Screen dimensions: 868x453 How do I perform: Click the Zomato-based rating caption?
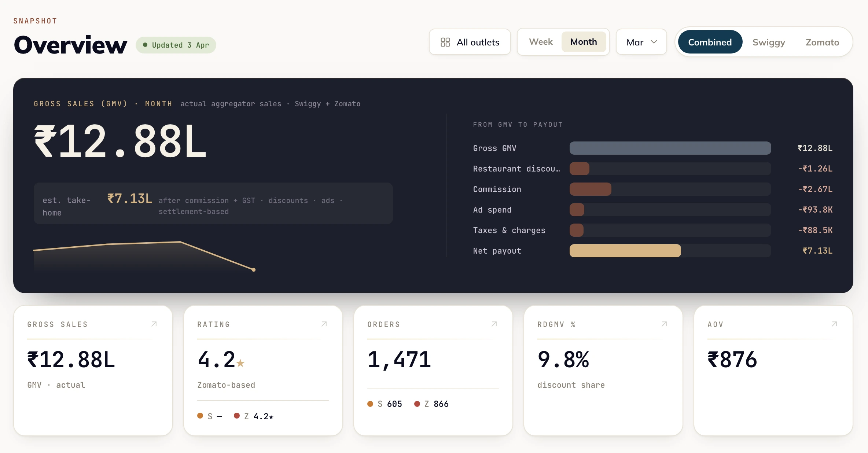pyautogui.click(x=226, y=385)
